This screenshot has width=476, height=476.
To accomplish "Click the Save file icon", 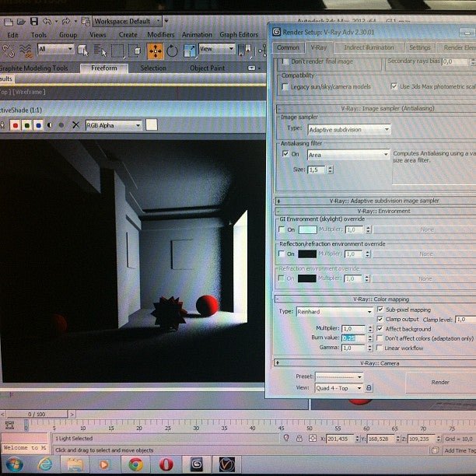I will coord(33,21).
